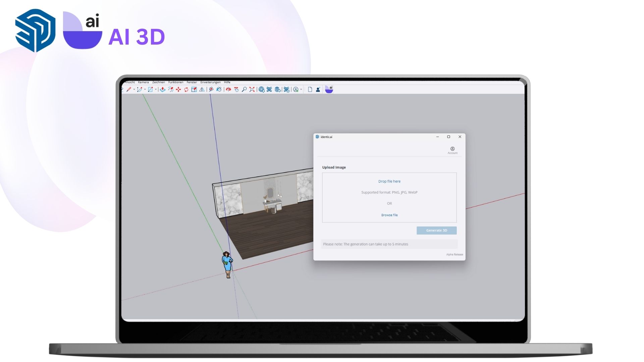Click the Drop file here area
644x362 pixels.
pos(389,181)
